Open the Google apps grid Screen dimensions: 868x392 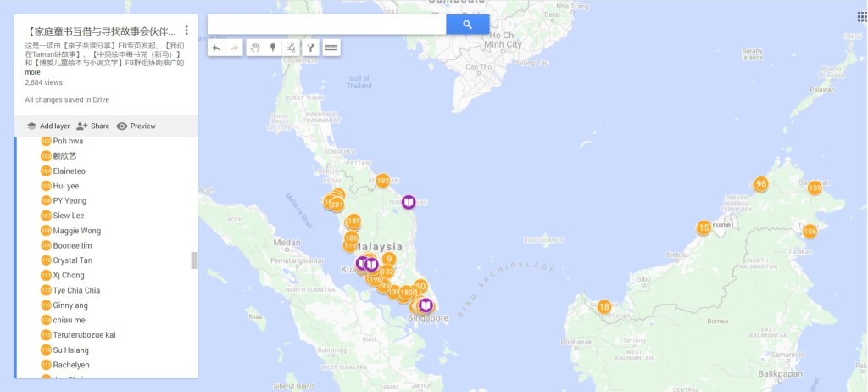pos(862,16)
